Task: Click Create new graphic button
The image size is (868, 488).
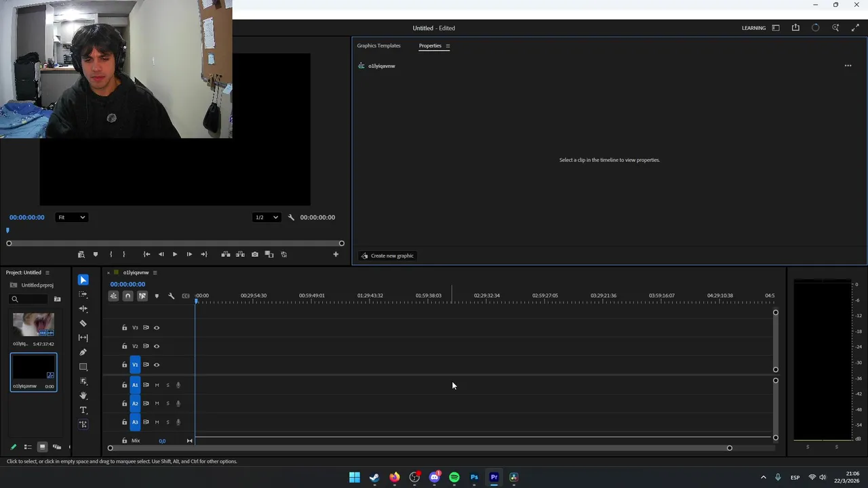Action: [x=387, y=256]
